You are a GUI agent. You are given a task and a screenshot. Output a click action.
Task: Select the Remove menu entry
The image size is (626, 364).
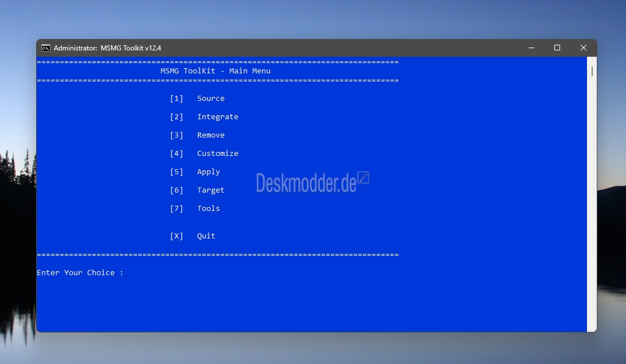tap(211, 135)
